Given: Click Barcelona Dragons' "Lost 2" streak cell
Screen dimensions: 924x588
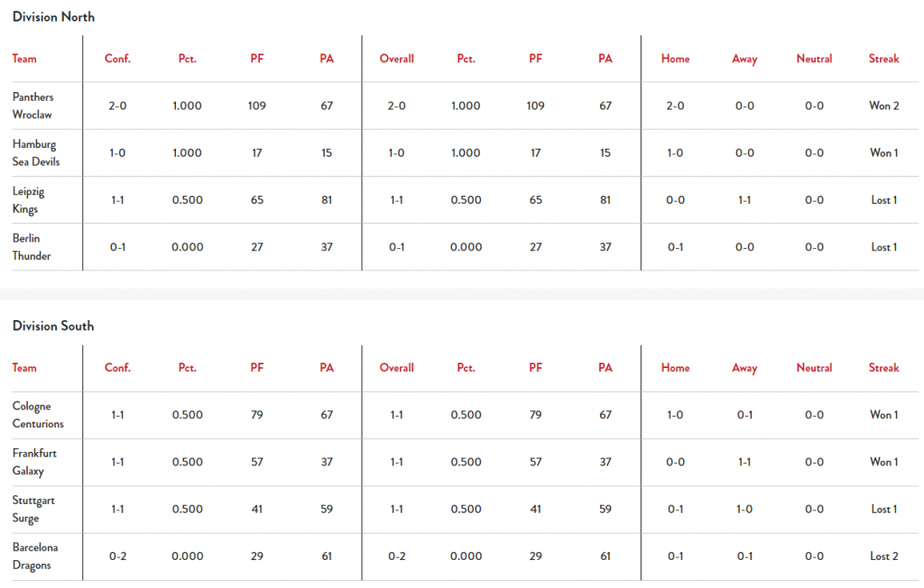Looking at the screenshot, I should pyautogui.click(x=883, y=556).
